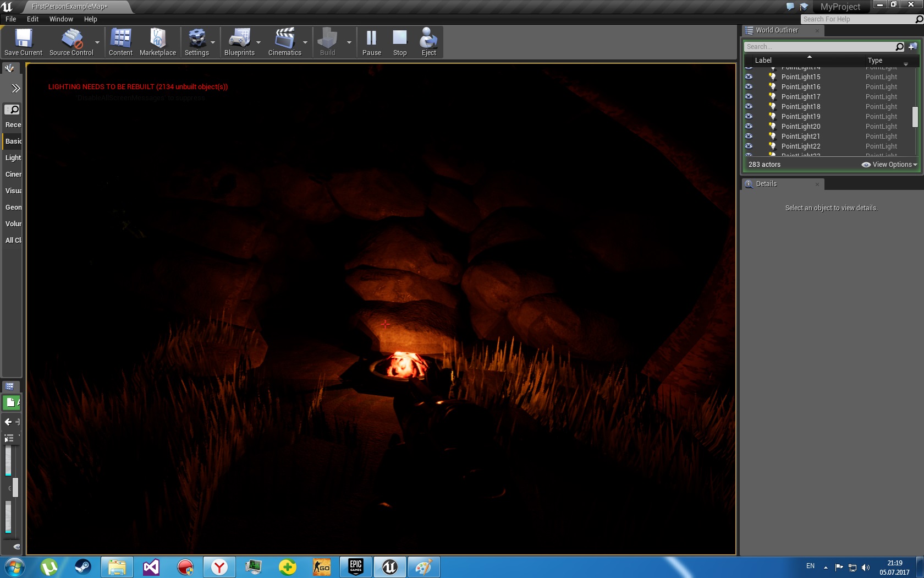This screenshot has height=578, width=924.
Task: Open the Cinematics clapperboard icon
Action: click(x=285, y=42)
